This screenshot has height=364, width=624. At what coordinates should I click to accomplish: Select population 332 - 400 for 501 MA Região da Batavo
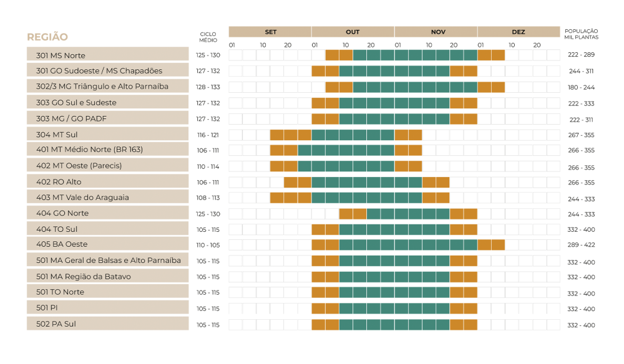click(582, 277)
